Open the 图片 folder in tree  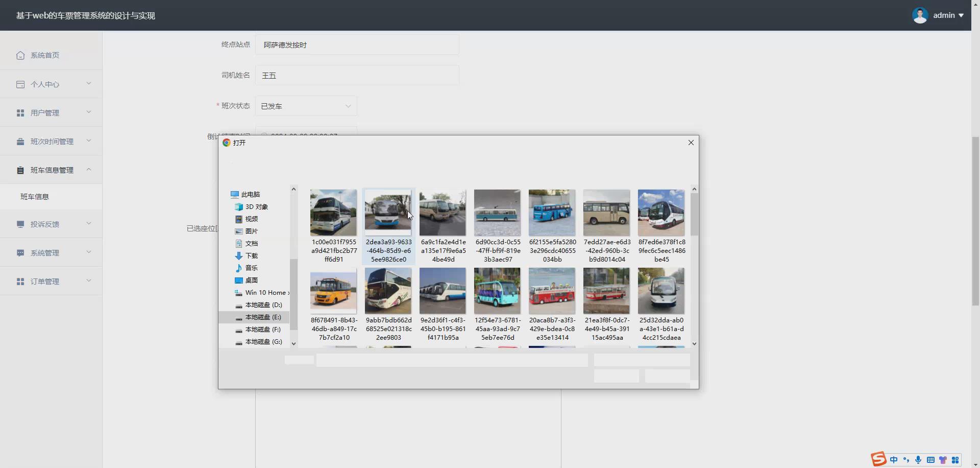point(247,231)
